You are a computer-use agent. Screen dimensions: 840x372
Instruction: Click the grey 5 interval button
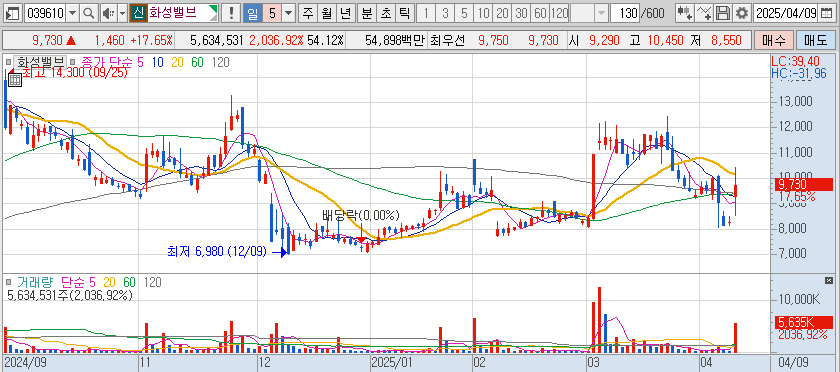[x=464, y=13]
